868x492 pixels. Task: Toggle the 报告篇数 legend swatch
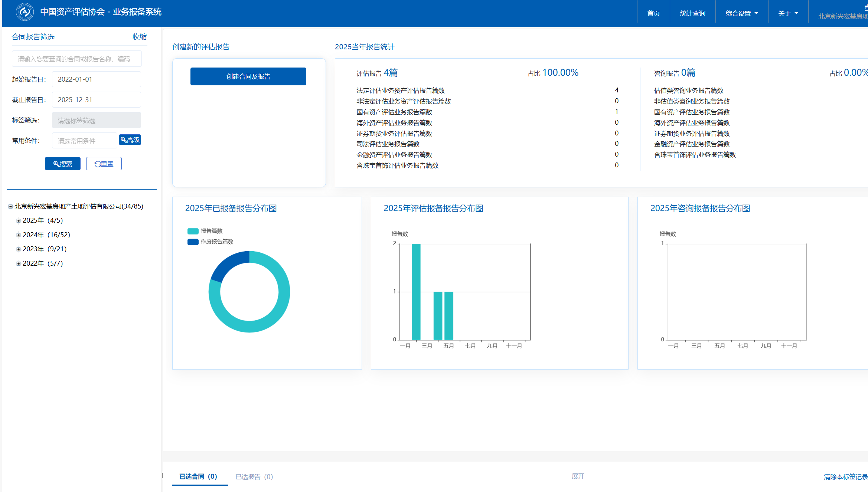pyautogui.click(x=193, y=231)
